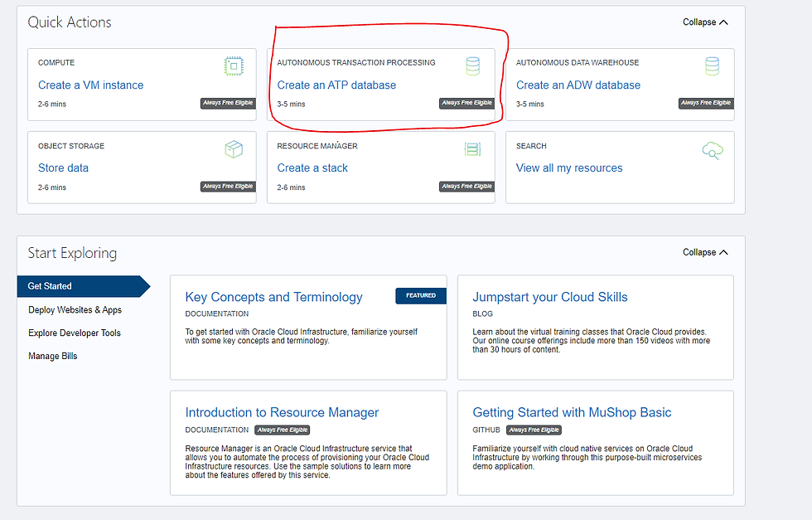The width and height of the screenshot is (812, 520).
Task: Click Always Free Eligible badge beside GITHUB label
Action: (x=534, y=430)
